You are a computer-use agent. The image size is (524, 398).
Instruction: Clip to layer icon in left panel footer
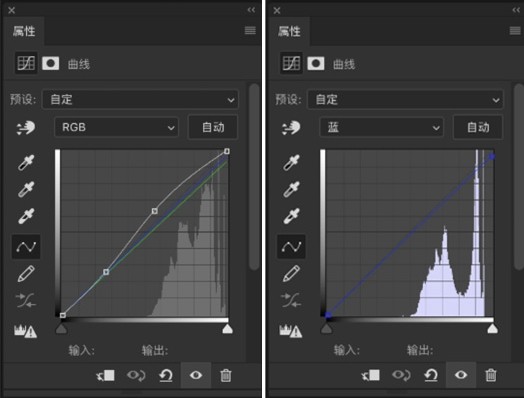coord(106,376)
